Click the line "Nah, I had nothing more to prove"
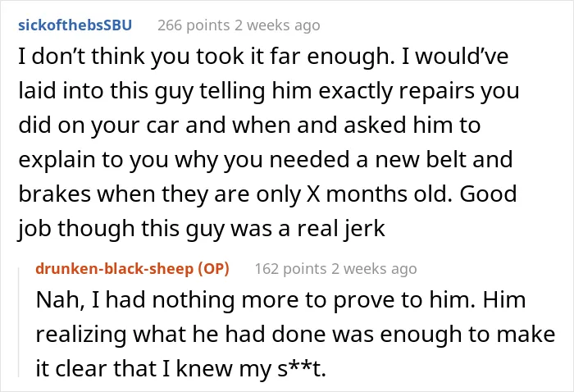574x392 pixels. tap(280, 300)
